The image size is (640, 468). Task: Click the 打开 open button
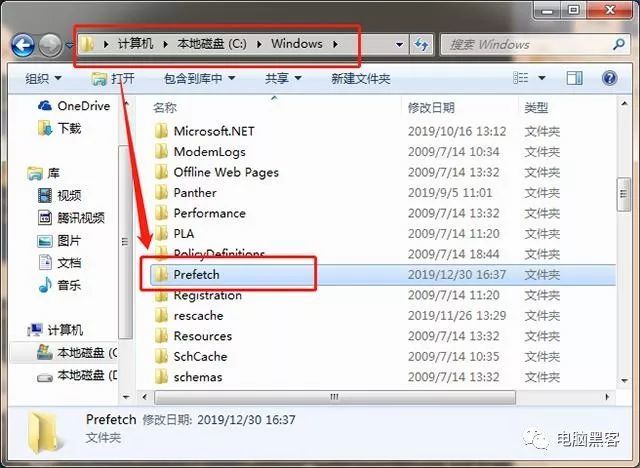point(113,78)
